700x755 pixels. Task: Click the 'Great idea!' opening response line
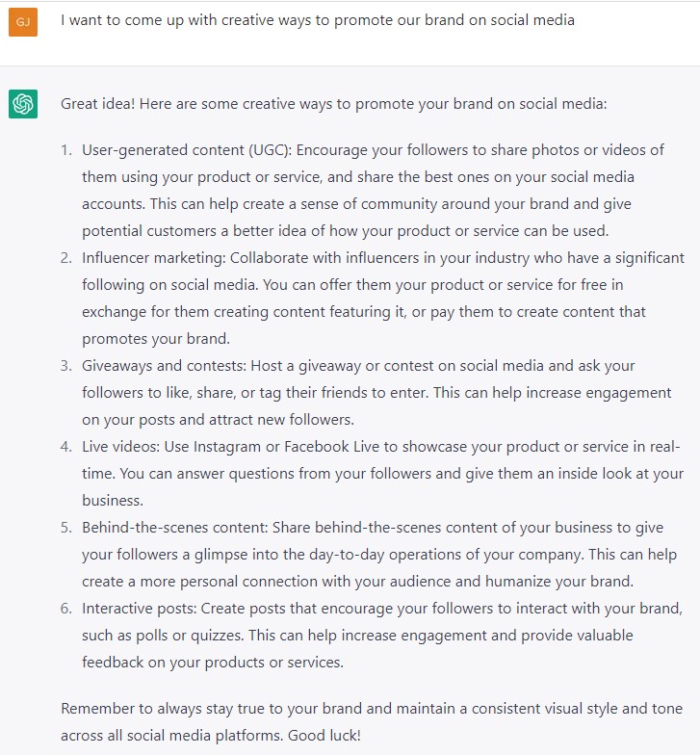(333, 104)
